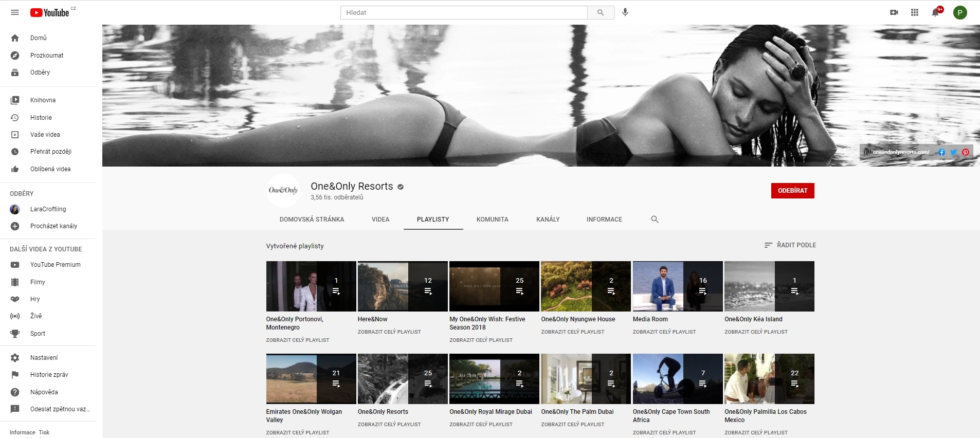Switch to the Kanály tab

548,220
